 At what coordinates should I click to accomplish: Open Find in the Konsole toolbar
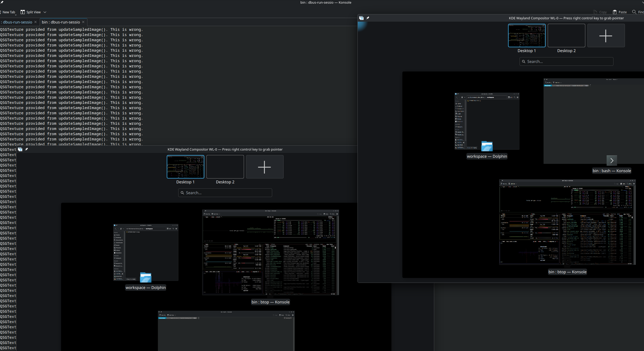coord(638,12)
